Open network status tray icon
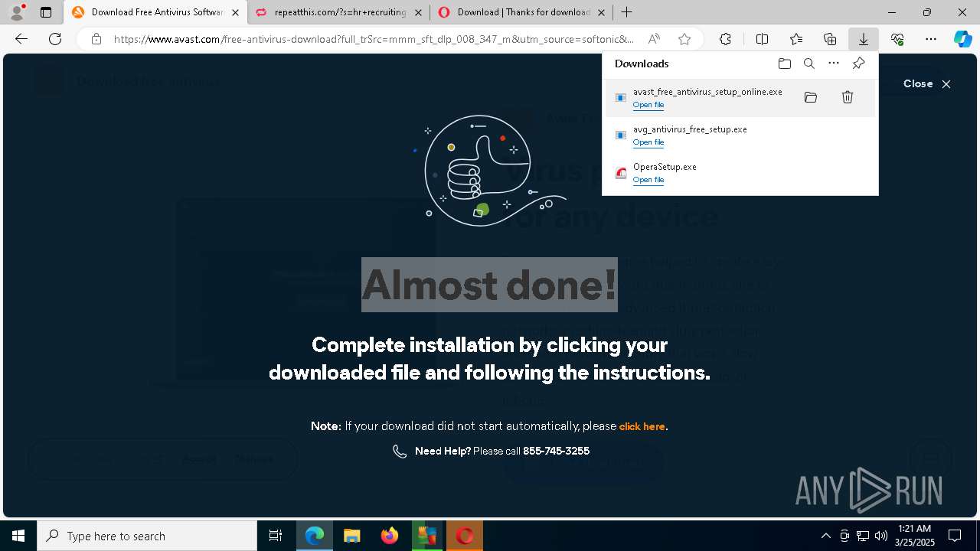The height and width of the screenshot is (551, 980). pos(863,536)
